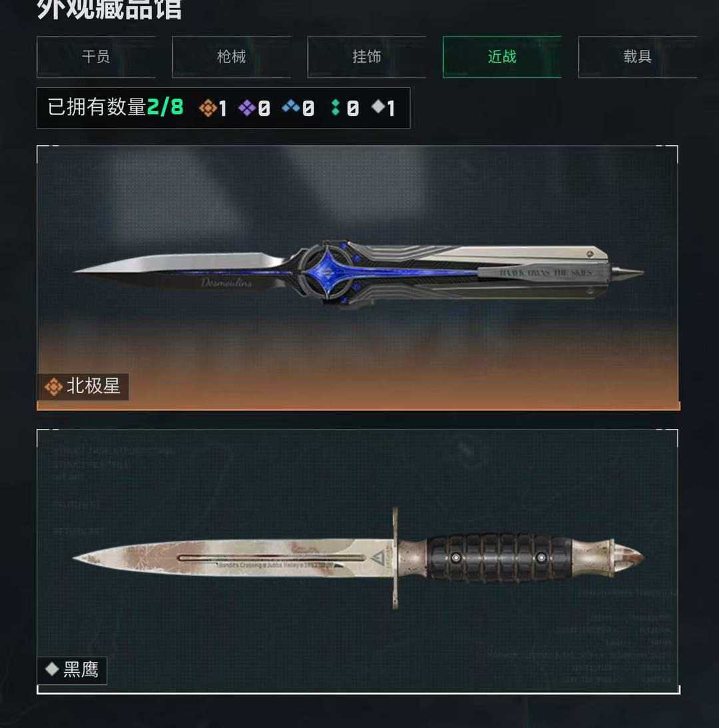Viewport: 719px width, 728px height.
Task: Click the blue rarity diamond icon
Action: click(291, 107)
